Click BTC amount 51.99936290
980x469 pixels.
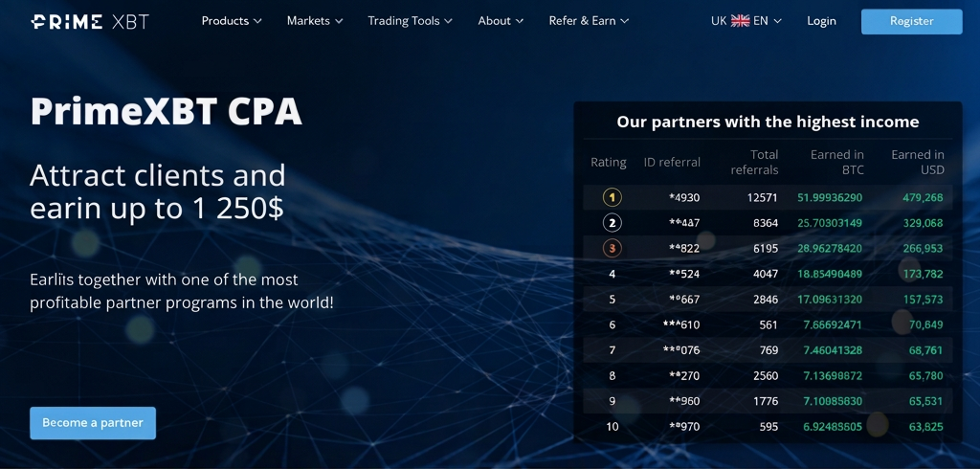point(830,197)
